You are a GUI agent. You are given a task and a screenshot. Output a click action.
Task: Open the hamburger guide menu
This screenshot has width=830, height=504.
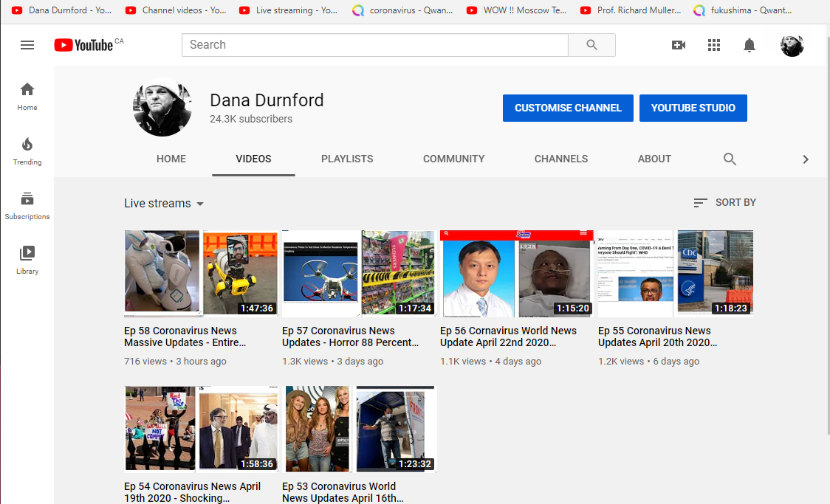pos(27,45)
